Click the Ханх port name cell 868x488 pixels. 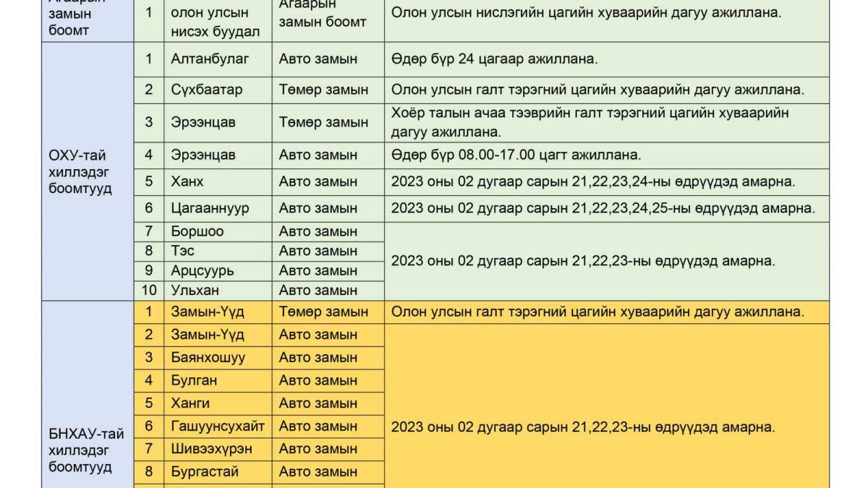pos(187,181)
